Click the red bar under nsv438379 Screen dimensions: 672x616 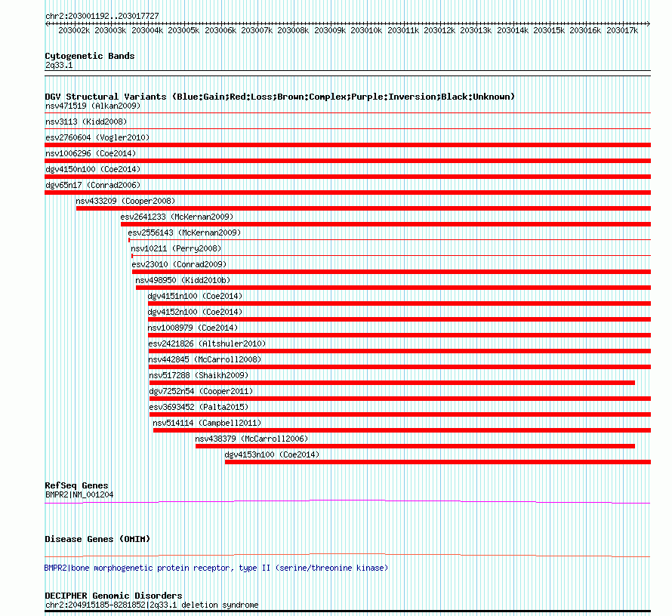pos(415,446)
